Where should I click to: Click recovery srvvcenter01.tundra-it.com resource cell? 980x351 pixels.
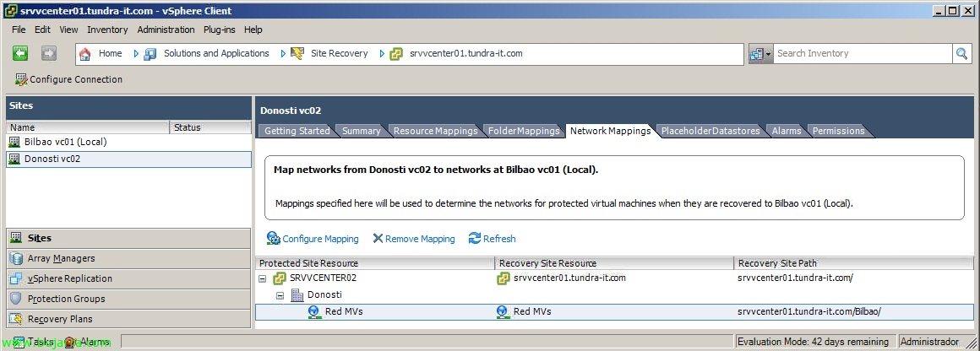614,278
